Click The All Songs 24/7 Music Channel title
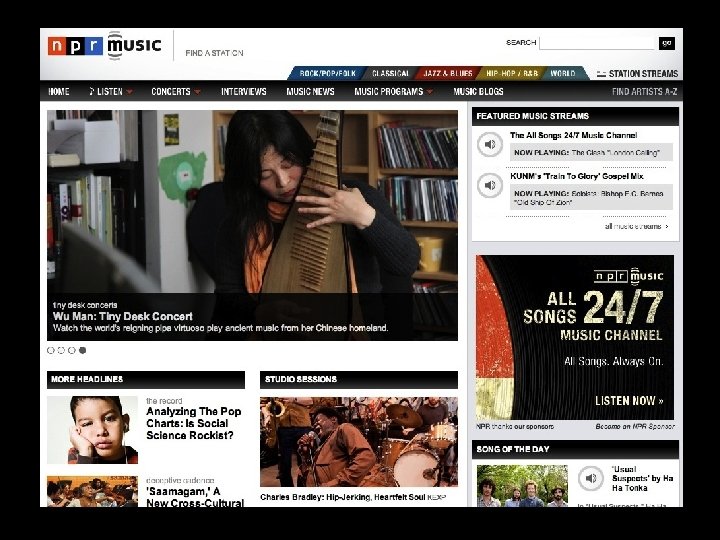The width and height of the screenshot is (720, 540). click(574, 135)
